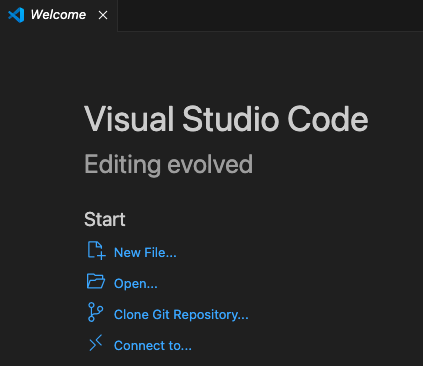Click the VS Code logo in Welcome tab

(16, 15)
